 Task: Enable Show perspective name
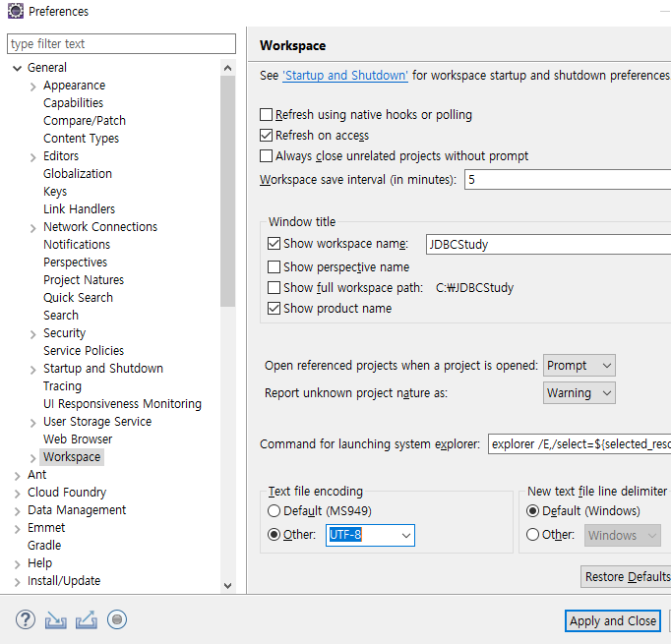(274, 266)
